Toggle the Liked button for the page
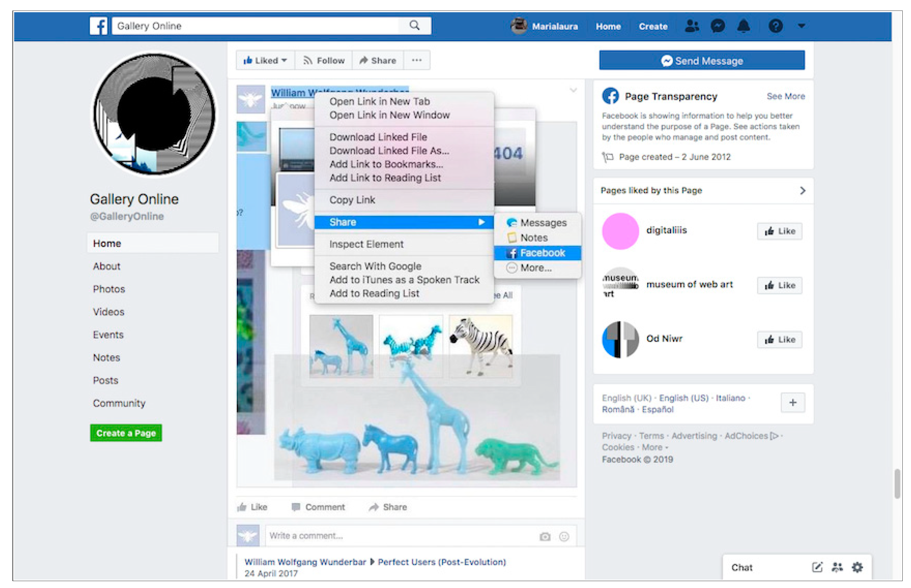Image resolution: width=911 pixels, height=588 pixels. (265, 60)
